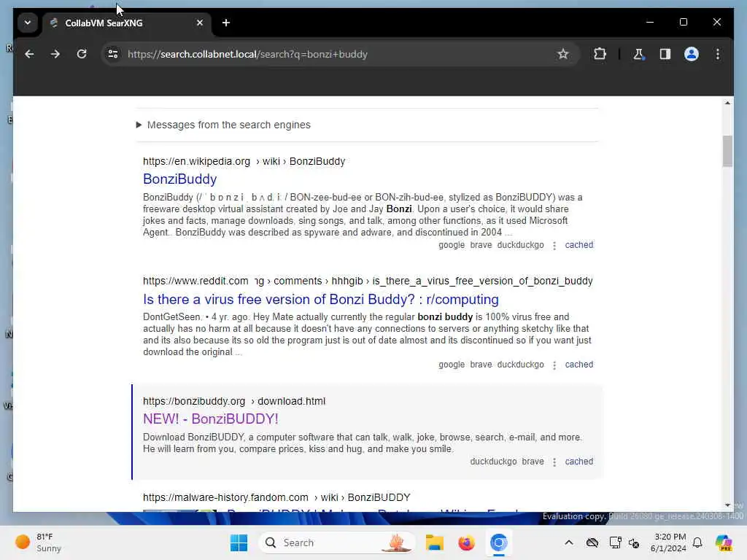Open more options for bonzibuddy.org result

(554, 462)
